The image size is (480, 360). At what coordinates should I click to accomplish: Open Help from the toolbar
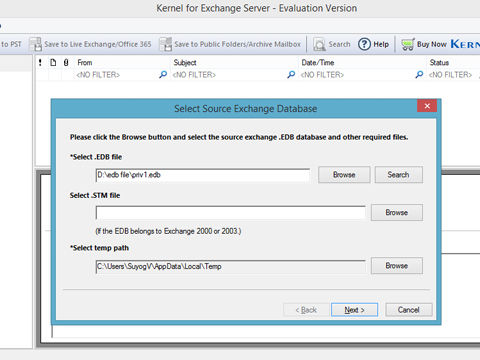[x=373, y=44]
